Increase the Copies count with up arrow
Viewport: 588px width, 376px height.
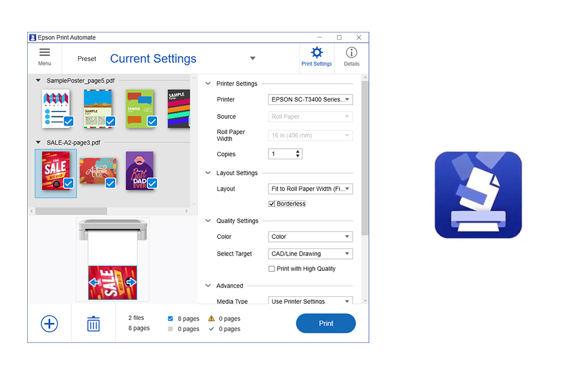pos(298,152)
